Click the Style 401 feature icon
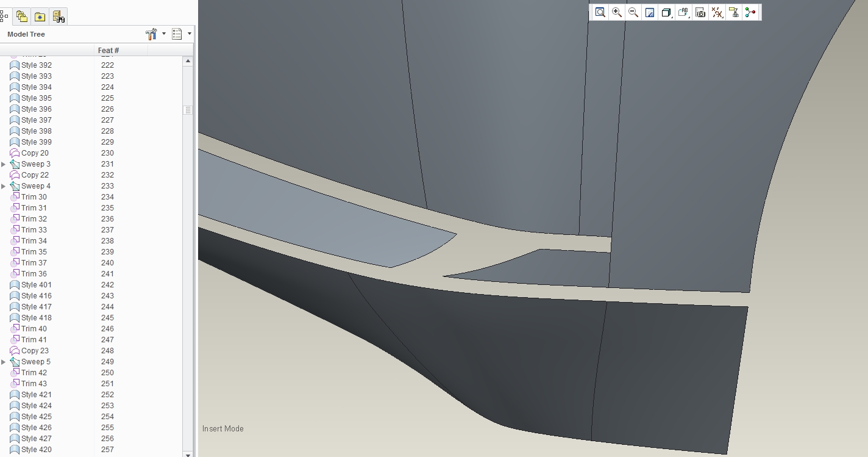The width and height of the screenshot is (868, 457). 15,285
